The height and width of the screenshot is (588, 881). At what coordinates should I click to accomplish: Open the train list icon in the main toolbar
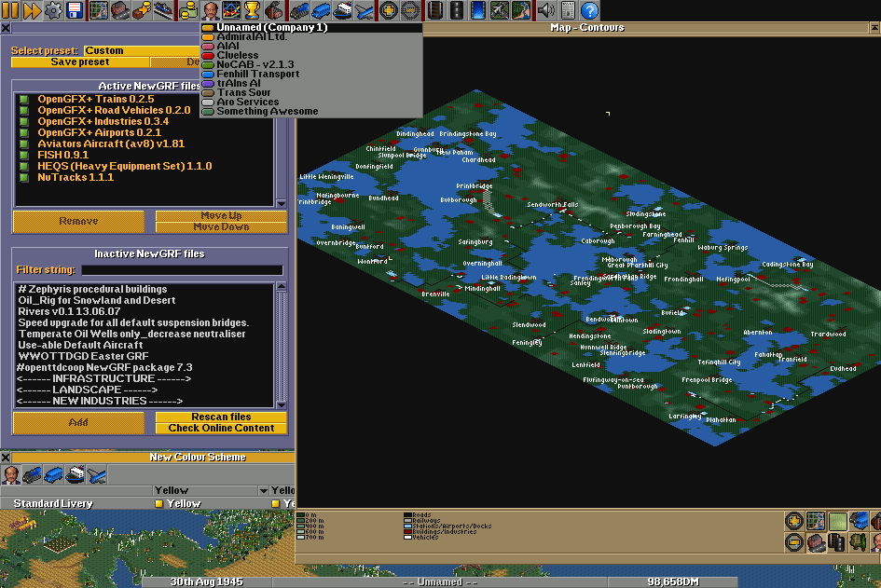point(298,10)
